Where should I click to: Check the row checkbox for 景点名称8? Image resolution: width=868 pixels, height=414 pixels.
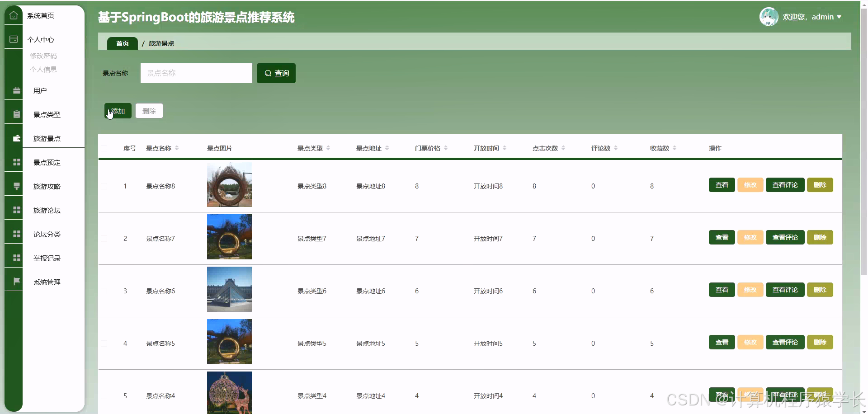[x=104, y=186]
